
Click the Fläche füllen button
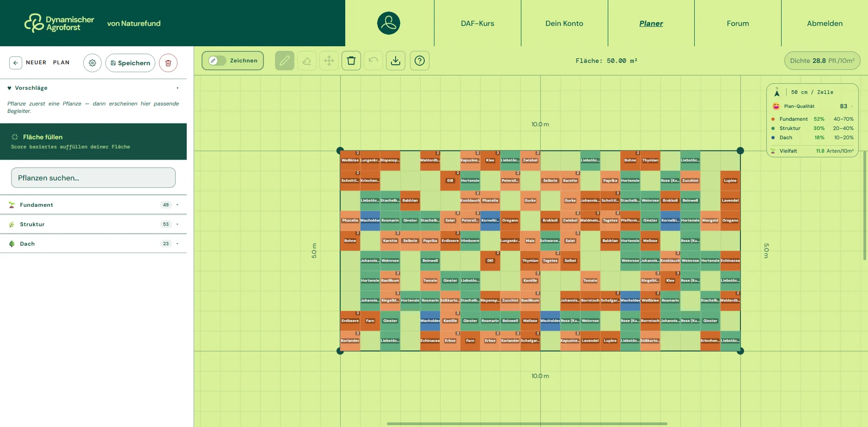coord(93,142)
